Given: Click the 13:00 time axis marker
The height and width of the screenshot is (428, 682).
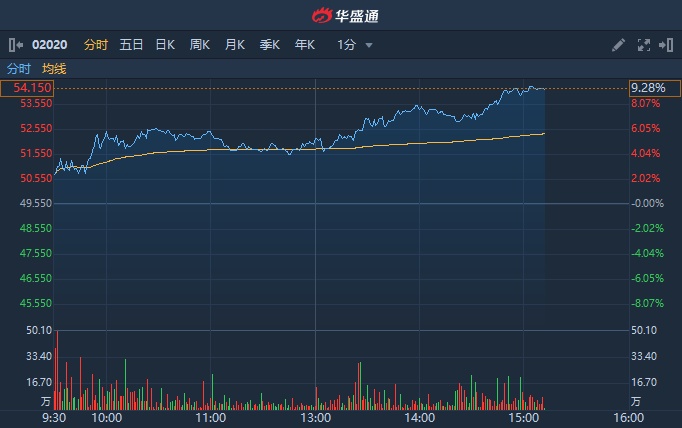Looking at the screenshot, I should (x=315, y=417).
